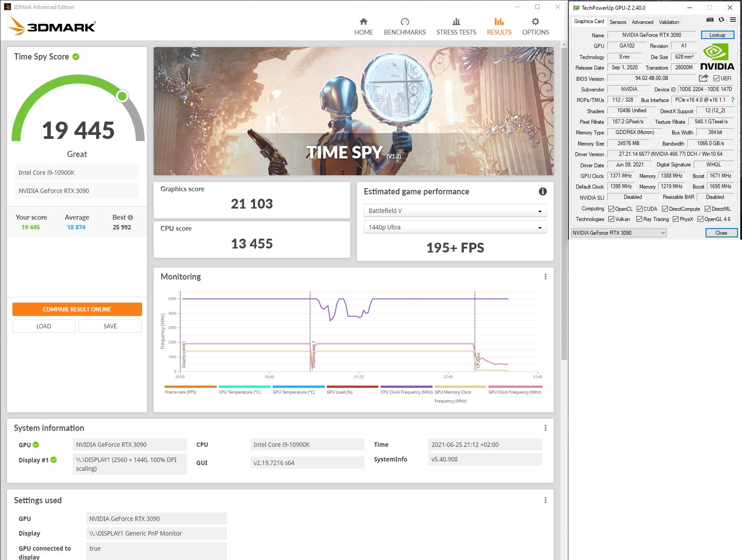Click the green check next to GPU label
The image size is (742, 560).
click(x=36, y=445)
